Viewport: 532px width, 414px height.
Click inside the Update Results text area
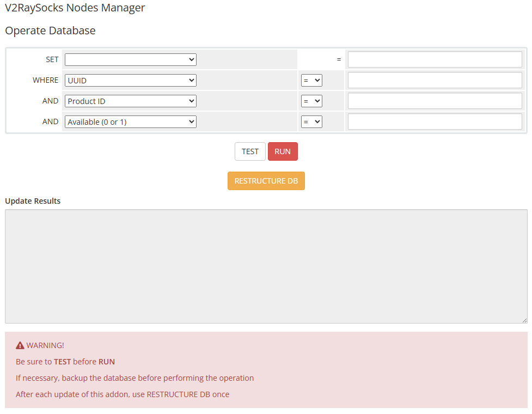click(266, 266)
